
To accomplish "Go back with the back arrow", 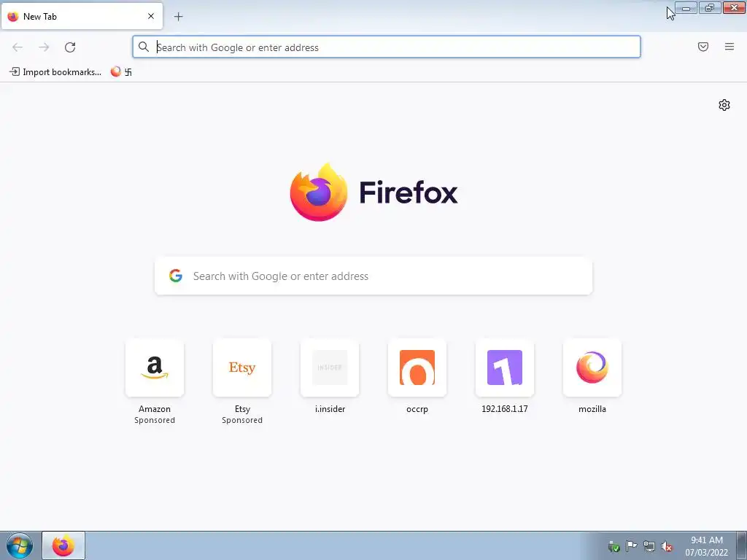I will point(18,47).
